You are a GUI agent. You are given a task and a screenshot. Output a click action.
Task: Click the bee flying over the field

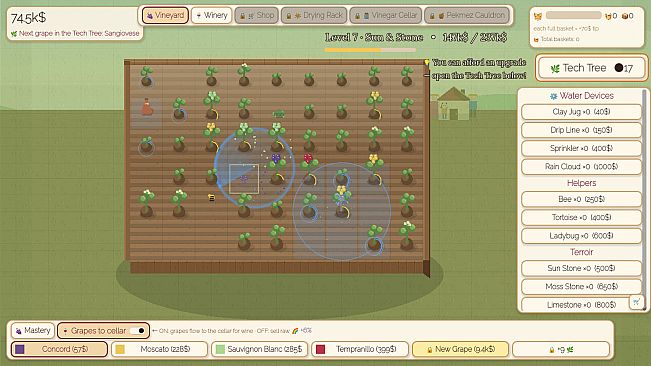pos(211,198)
